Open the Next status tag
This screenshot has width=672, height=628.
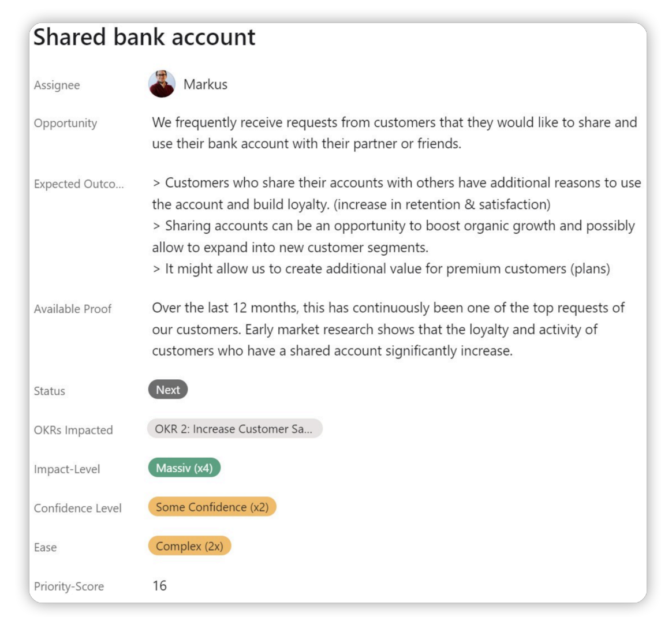point(168,390)
